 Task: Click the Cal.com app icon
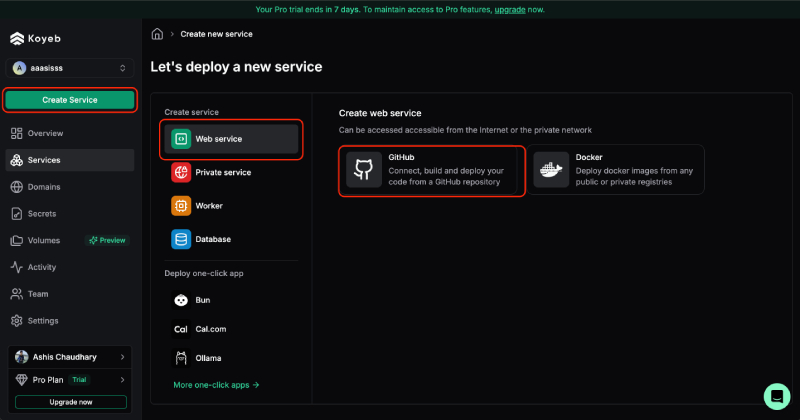(x=181, y=329)
